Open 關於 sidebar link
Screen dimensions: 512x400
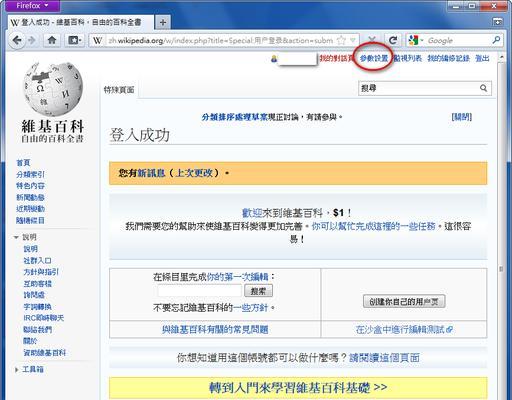tap(30, 341)
